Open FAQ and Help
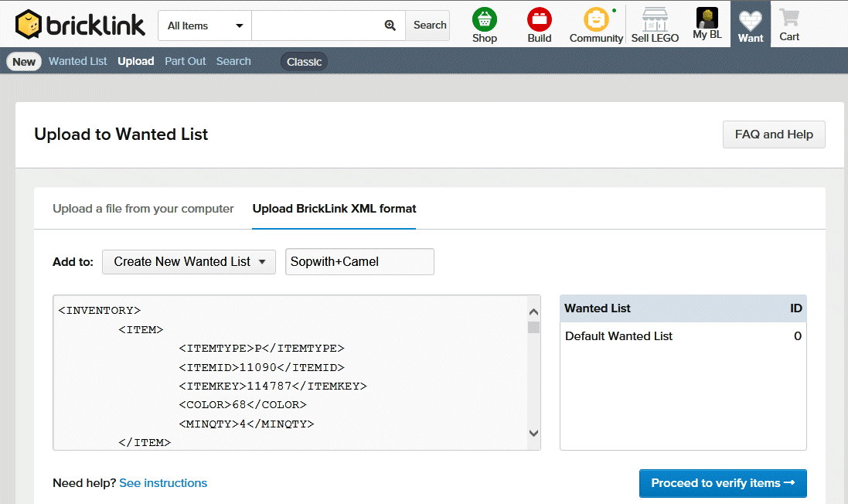 pyautogui.click(x=774, y=134)
